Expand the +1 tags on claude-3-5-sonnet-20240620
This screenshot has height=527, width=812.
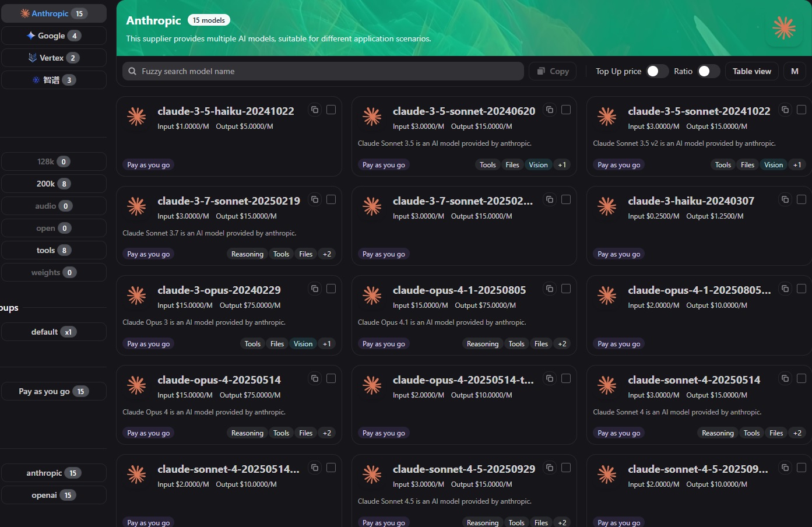tap(562, 165)
